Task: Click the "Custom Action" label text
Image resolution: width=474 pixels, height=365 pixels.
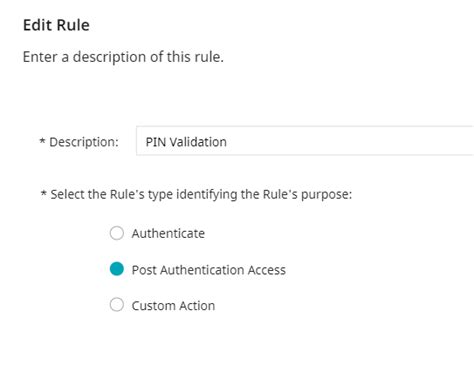Action: (x=173, y=306)
